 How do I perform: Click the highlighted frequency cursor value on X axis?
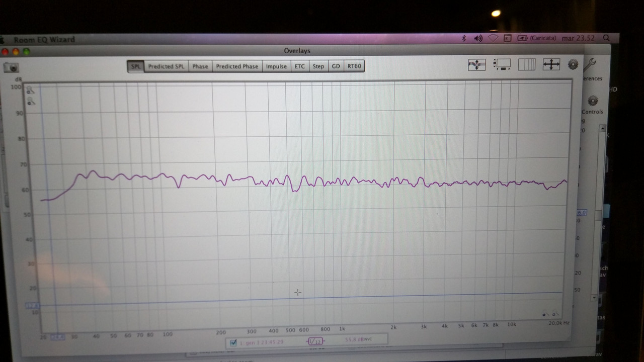pos(57,337)
